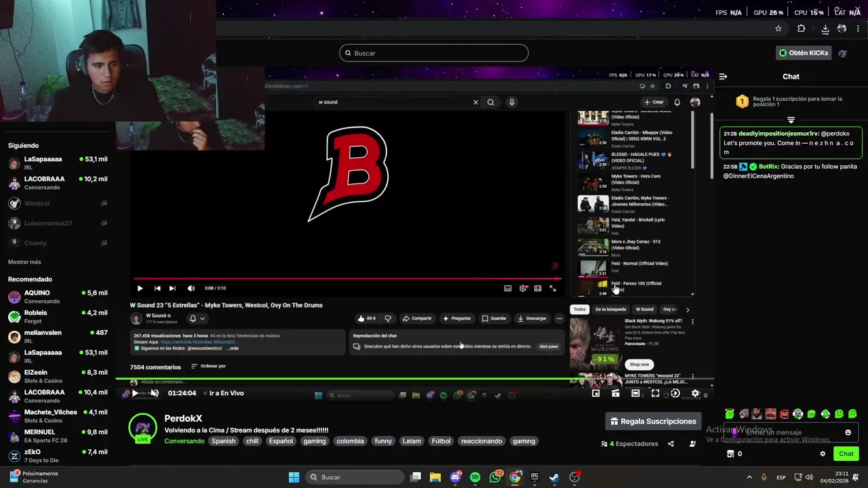Open the chat shop icon
The width and height of the screenshot is (868, 488).
tap(730, 453)
